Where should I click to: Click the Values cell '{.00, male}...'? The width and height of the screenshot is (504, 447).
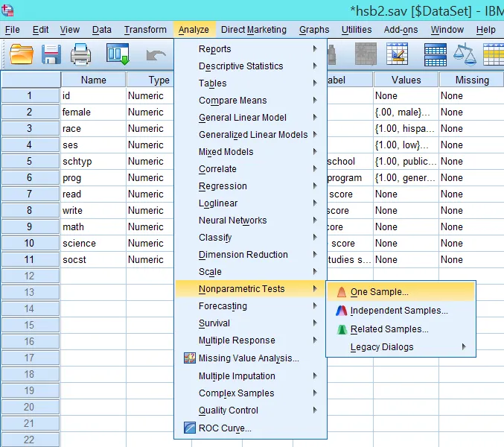click(x=406, y=112)
